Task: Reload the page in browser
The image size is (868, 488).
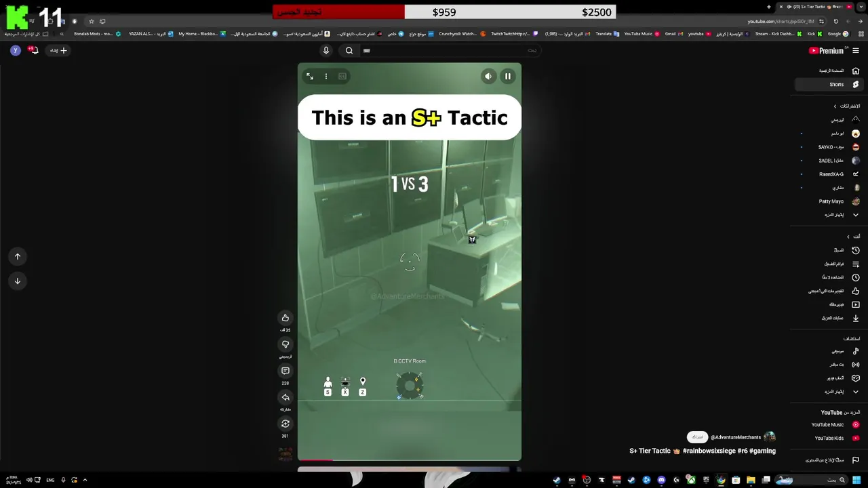Action: pos(835,21)
